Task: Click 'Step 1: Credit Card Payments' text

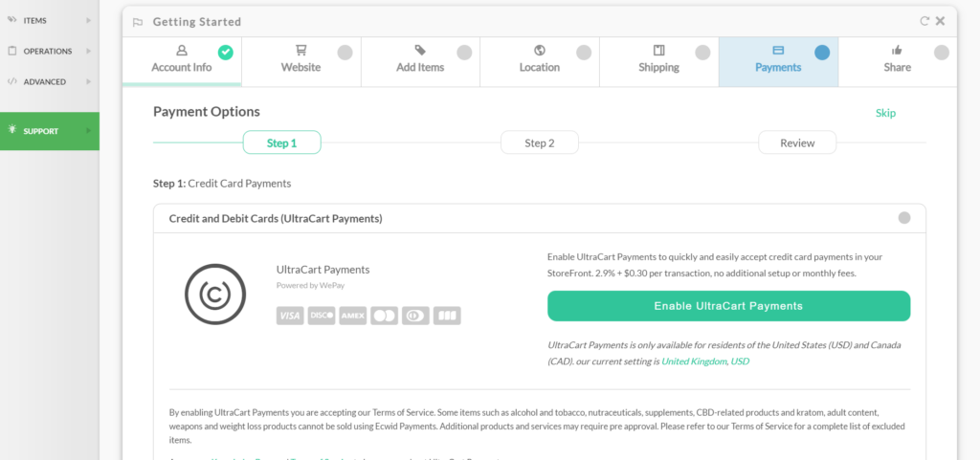Action: (x=222, y=184)
